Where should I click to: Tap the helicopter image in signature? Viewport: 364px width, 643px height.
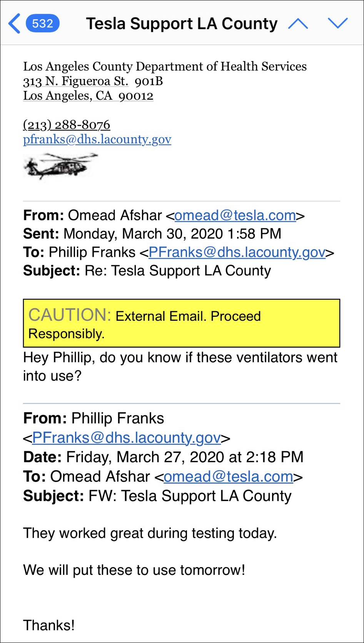(61, 166)
